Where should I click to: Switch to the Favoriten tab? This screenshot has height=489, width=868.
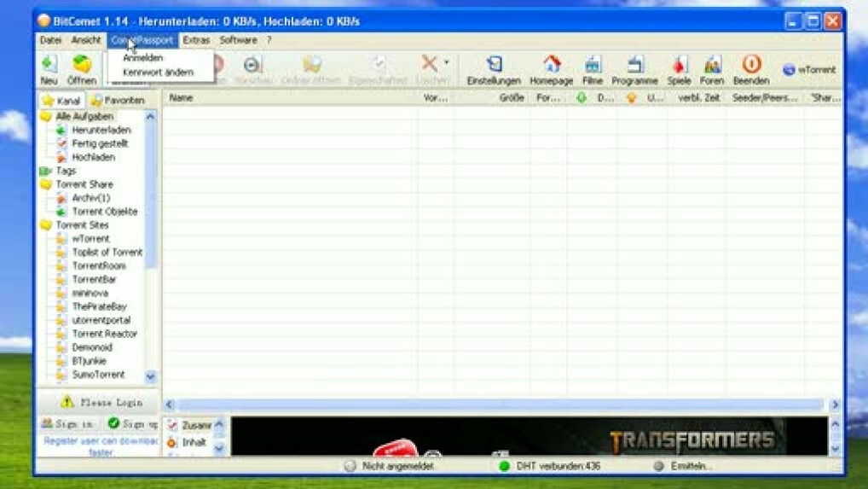(118, 101)
